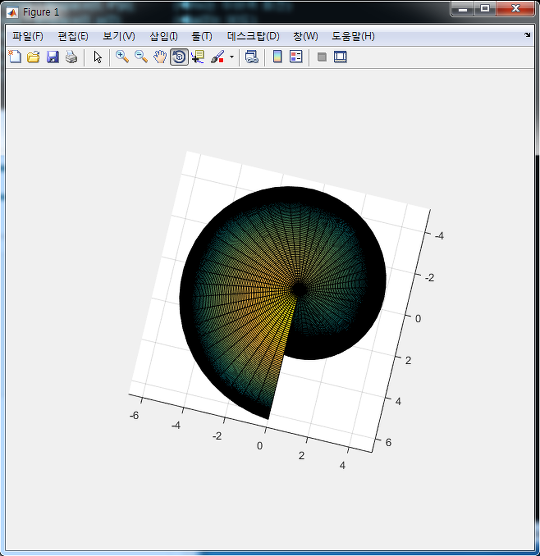Activate the Zoom Out magnifier tool

[x=141, y=57]
